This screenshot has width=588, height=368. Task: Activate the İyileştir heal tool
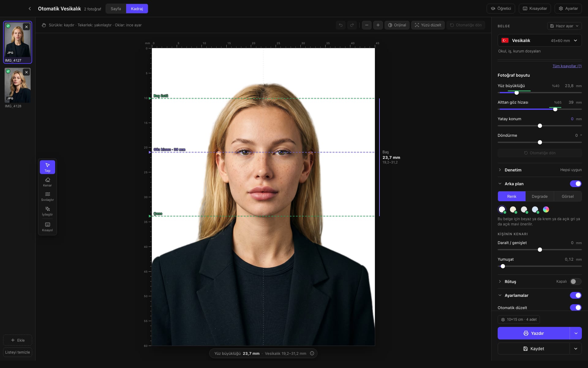(x=47, y=211)
